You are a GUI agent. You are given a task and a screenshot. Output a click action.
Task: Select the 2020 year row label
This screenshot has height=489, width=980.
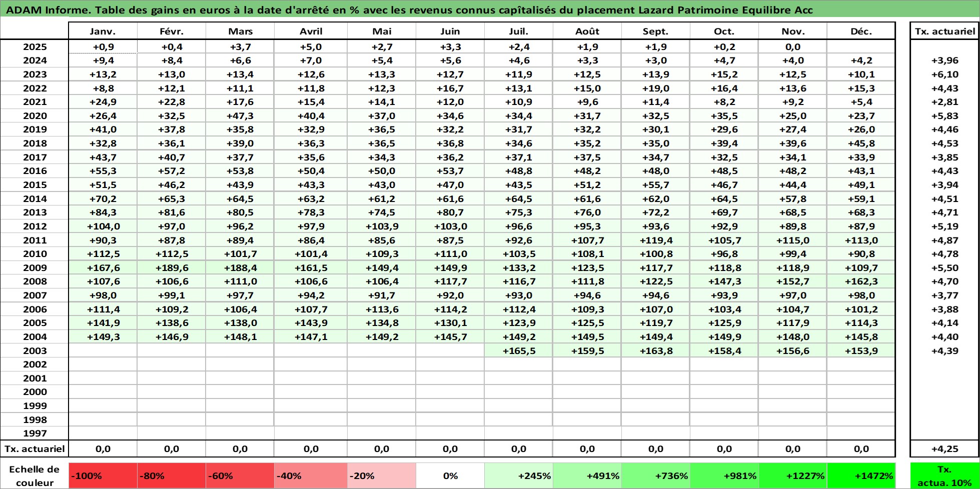pyautogui.click(x=35, y=115)
